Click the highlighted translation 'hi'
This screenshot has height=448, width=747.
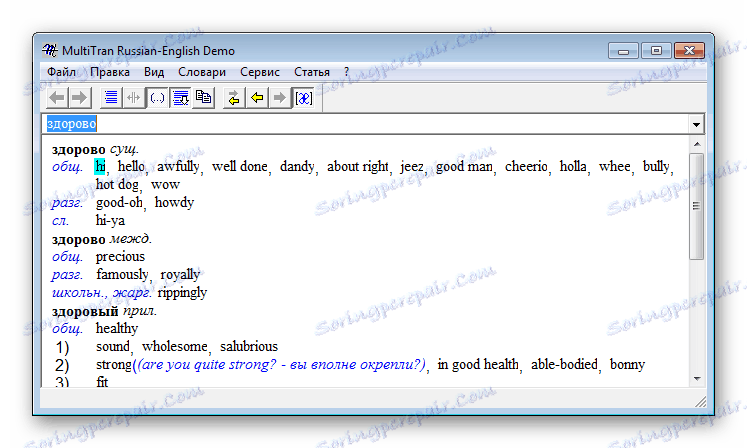coord(101,166)
